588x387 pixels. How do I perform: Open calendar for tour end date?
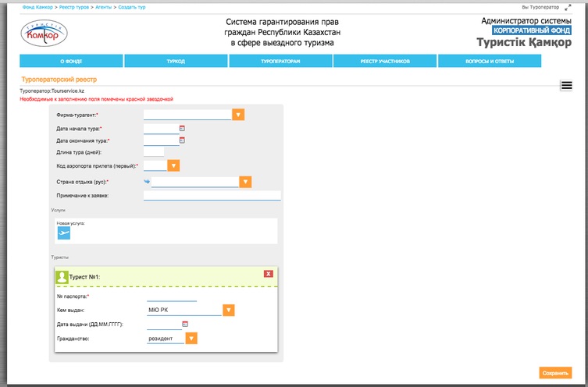(x=182, y=140)
